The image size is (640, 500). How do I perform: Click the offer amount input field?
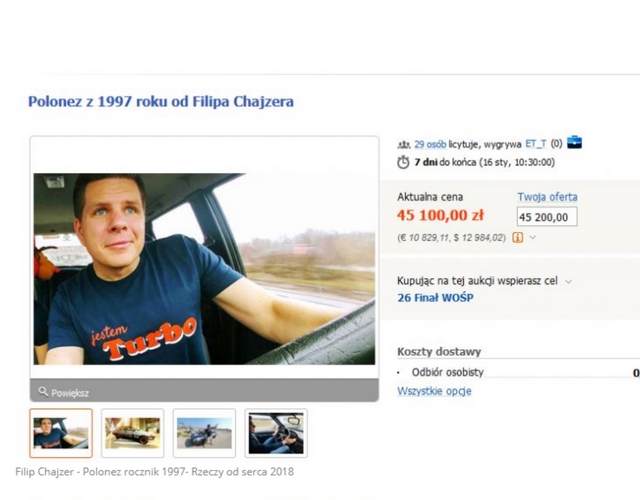click(x=547, y=217)
